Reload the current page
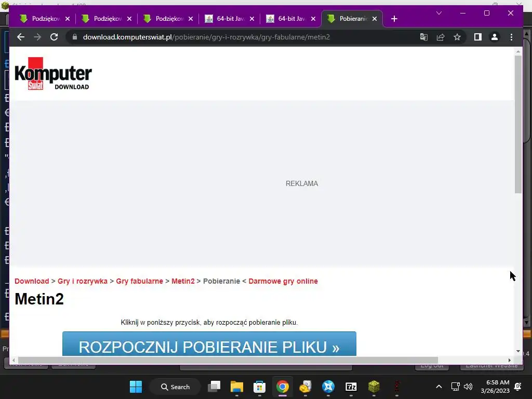The width and height of the screenshot is (532, 399). (54, 37)
